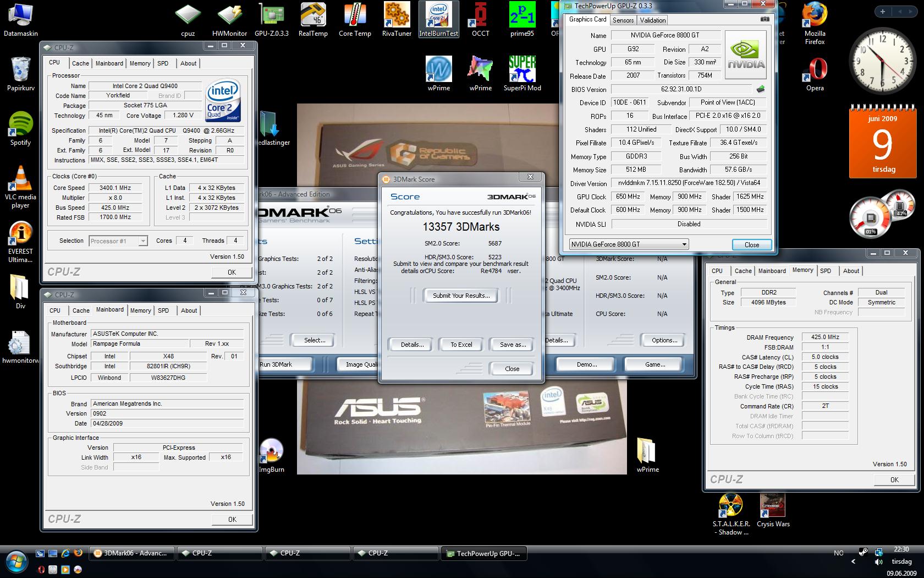This screenshot has height=578, width=924.
Task: Click the volume tray icon
Action: click(879, 562)
